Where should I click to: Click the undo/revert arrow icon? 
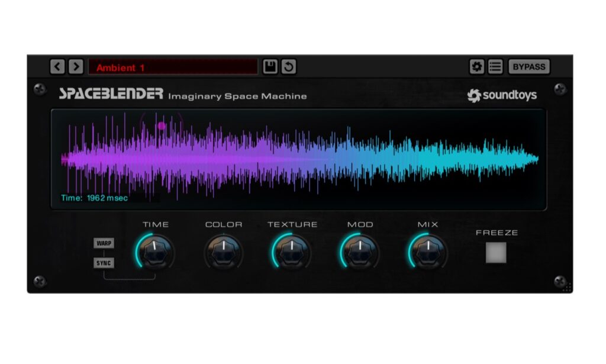(x=288, y=66)
